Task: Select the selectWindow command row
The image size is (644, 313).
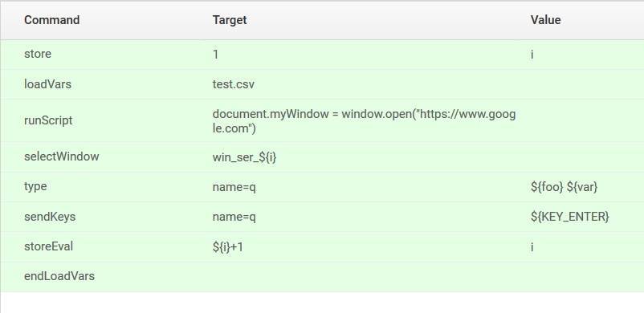Action: pos(322,156)
